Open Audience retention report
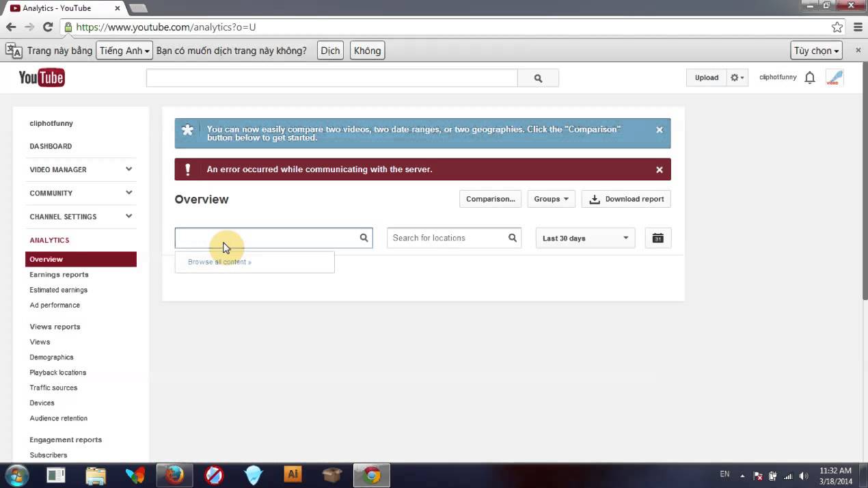This screenshot has height=488, width=868. coord(58,418)
